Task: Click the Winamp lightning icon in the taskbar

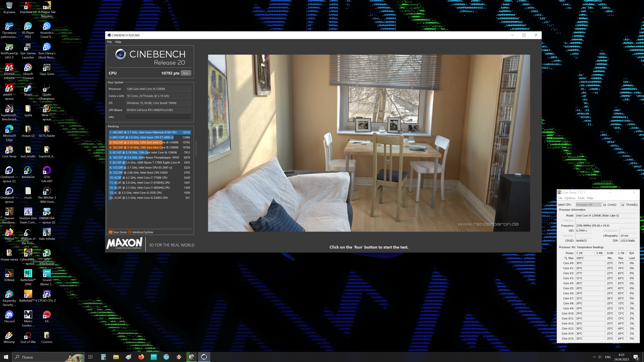Action: (x=179, y=357)
